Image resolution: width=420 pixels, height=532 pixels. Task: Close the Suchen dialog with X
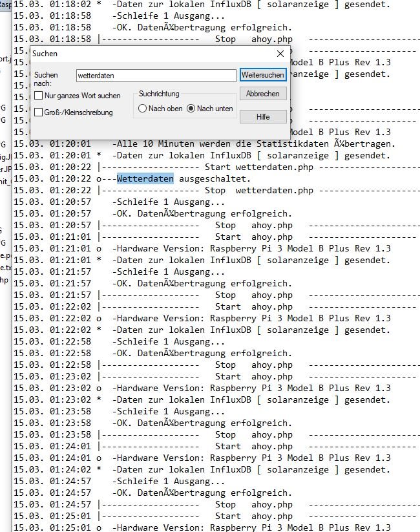280,54
